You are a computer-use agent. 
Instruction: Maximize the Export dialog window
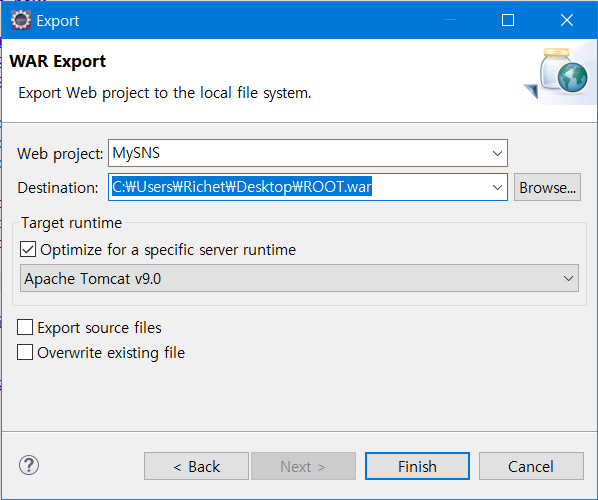tap(508, 20)
